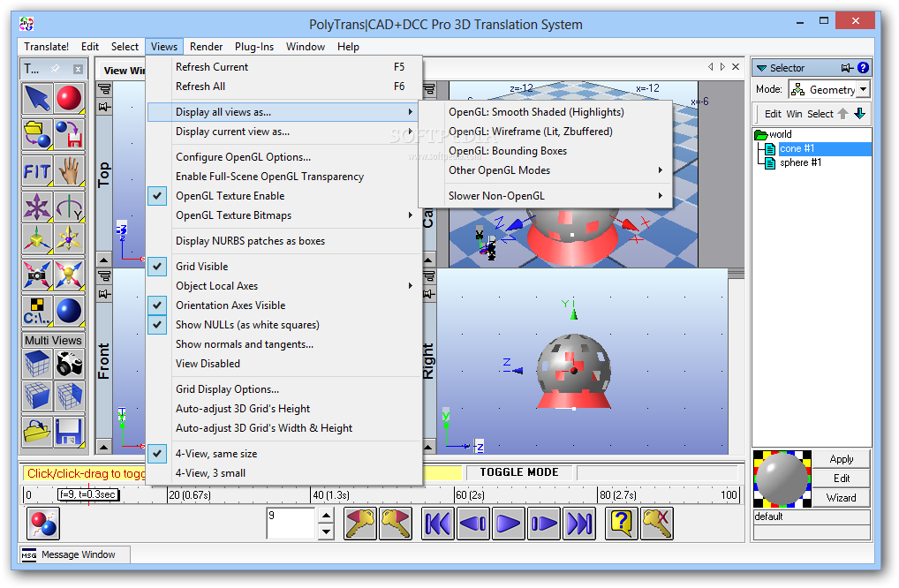Click the yellow open folder icon
Viewport: 899px width, 588px height.
coord(37,432)
